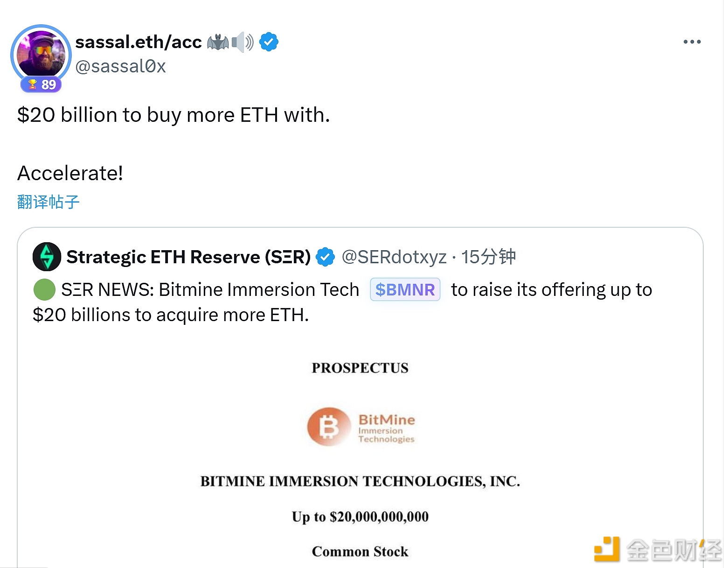Click the speaker emoji beside the display name

point(243,42)
